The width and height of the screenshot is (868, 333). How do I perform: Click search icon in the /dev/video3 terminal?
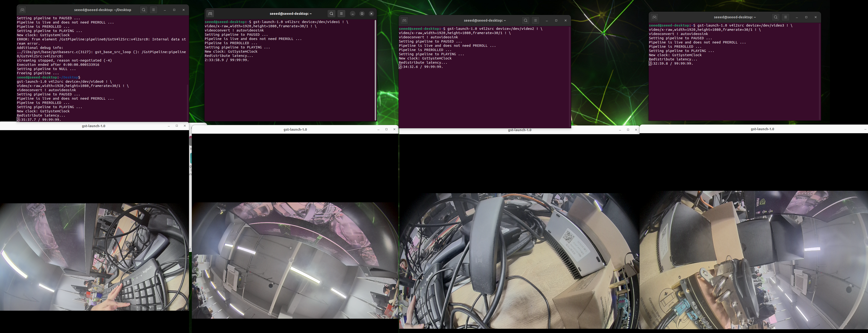pos(775,17)
